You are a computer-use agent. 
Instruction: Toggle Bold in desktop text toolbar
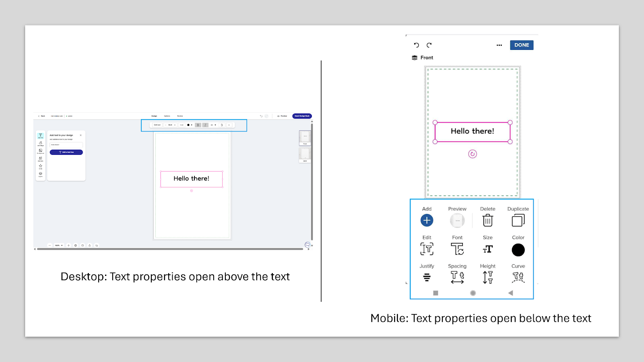click(198, 125)
